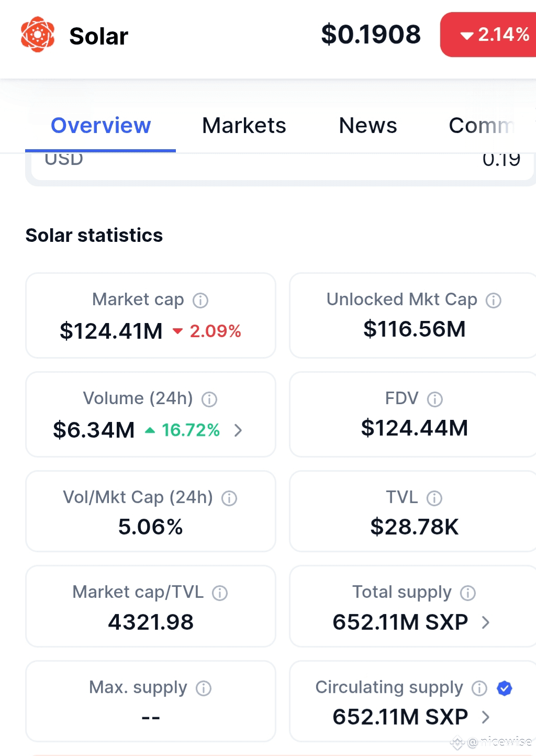Select the 652.11M SXP circulating supply value

coord(400,717)
